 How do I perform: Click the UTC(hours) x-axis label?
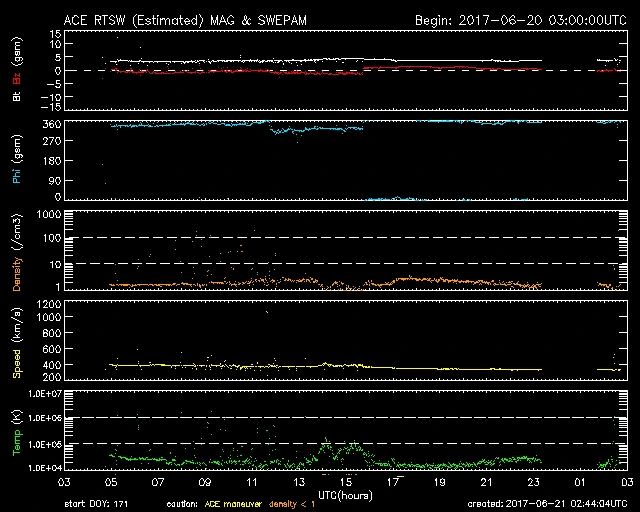point(344,493)
